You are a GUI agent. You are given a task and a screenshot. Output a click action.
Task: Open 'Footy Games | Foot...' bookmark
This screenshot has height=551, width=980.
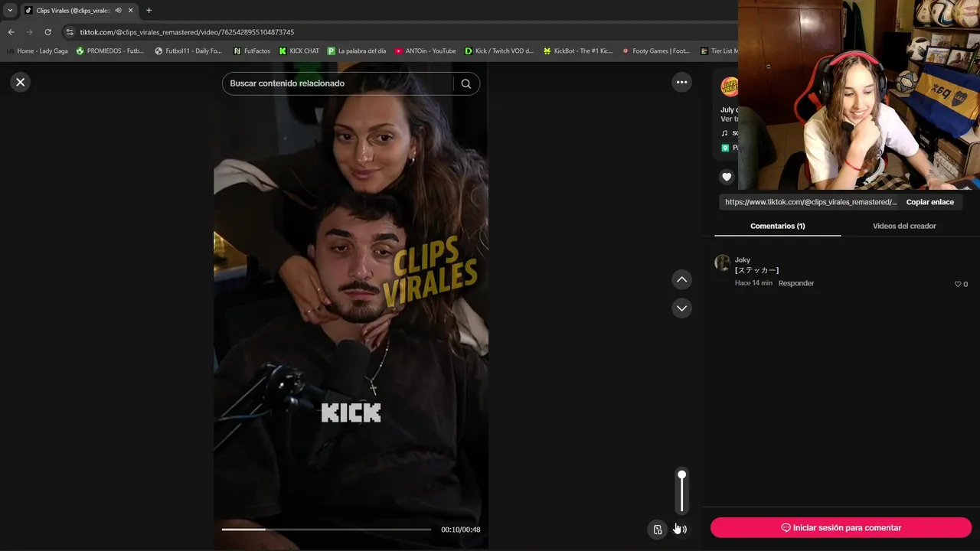point(656,51)
